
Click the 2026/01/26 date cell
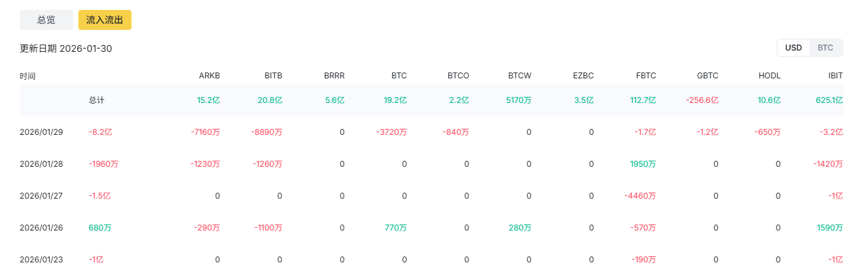pyautogui.click(x=41, y=228)
